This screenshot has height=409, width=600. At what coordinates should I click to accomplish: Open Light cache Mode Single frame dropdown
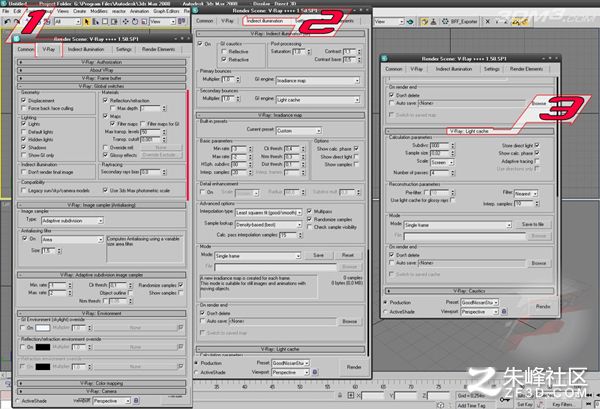457,225
